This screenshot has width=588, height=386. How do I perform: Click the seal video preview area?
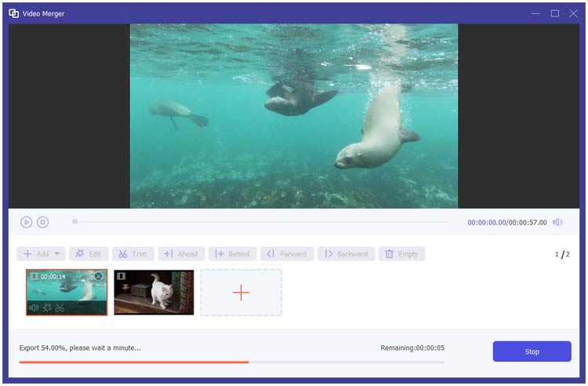pyautogui.click(x=294, y=116)
